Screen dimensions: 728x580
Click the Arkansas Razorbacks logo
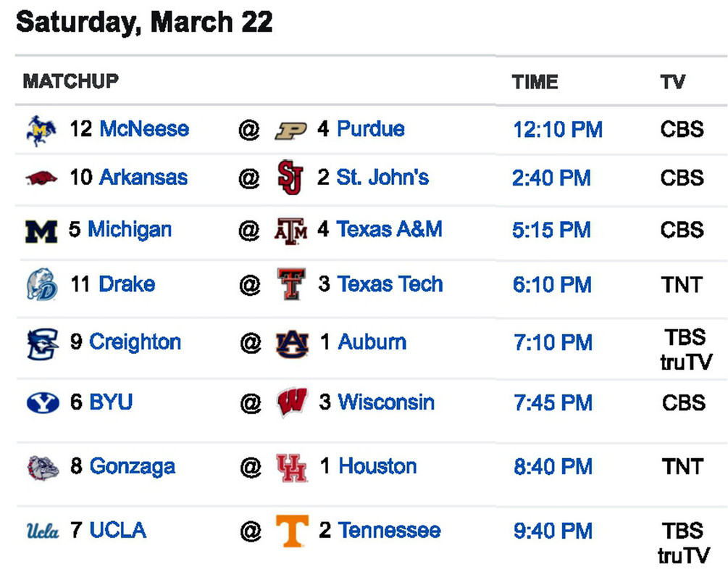(x=41, y=178)
